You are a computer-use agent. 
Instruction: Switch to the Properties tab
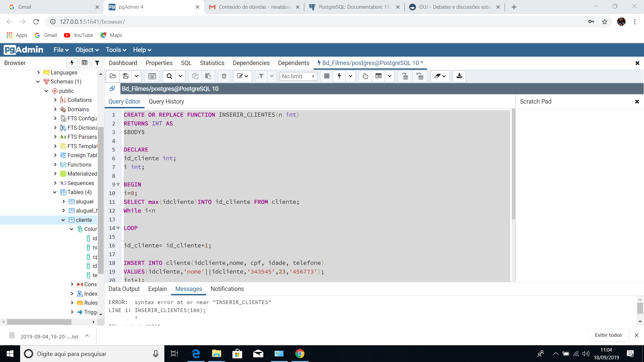coord(159,63)
